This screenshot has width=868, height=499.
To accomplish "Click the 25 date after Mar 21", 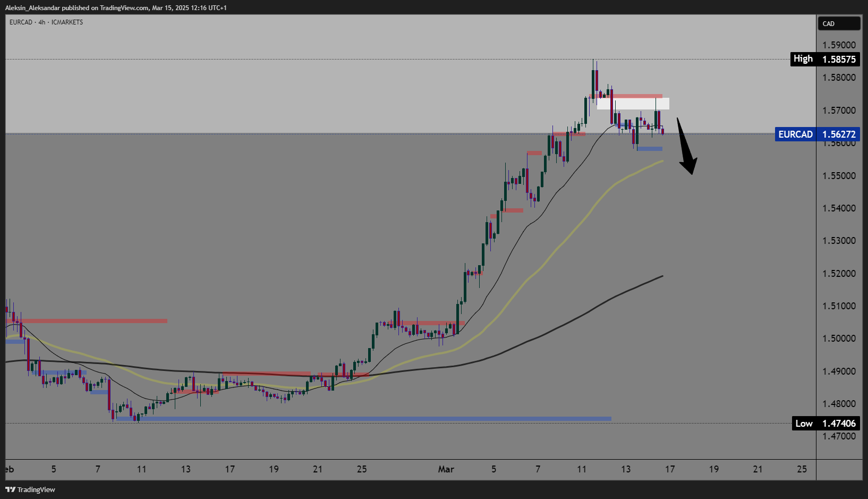I will (802, 469).
